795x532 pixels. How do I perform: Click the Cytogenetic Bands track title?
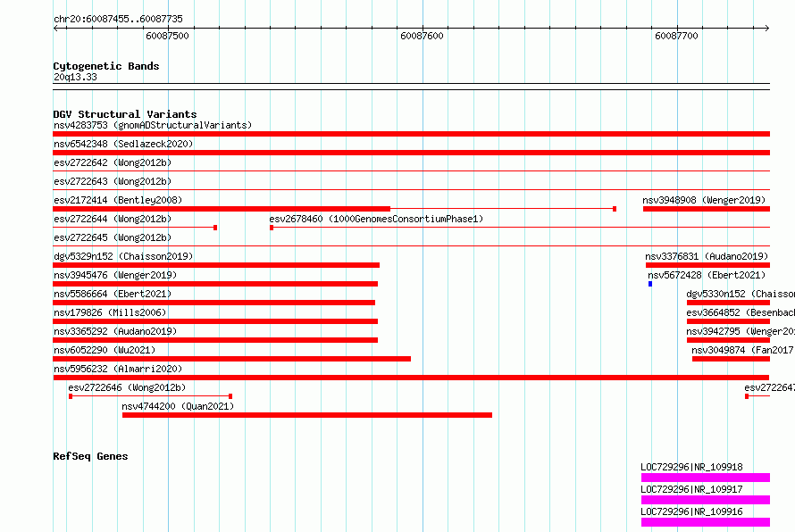106,66
